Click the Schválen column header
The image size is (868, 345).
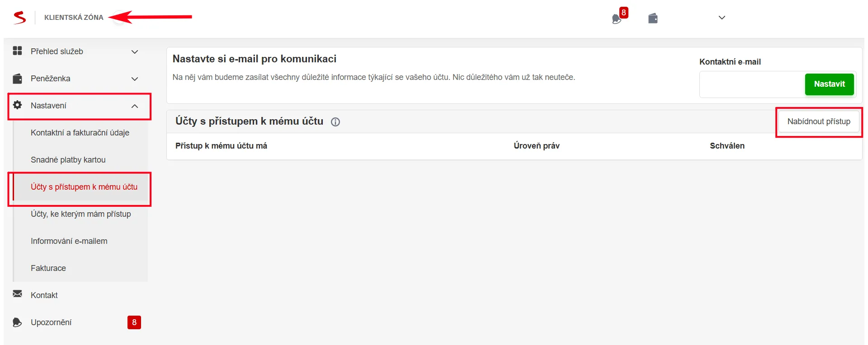pyautogui.click(x=727, y=146)
